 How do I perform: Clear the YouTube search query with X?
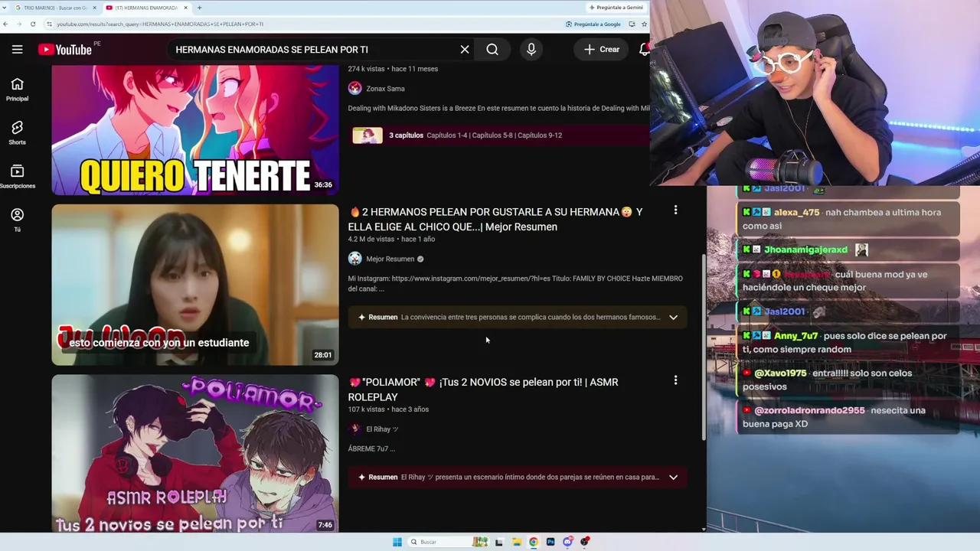(465, 50)
